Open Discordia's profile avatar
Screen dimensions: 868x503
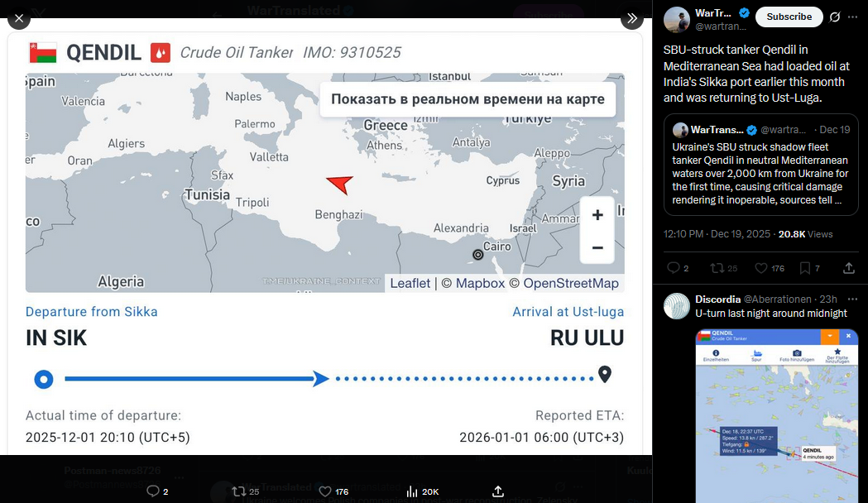[677, 307]
